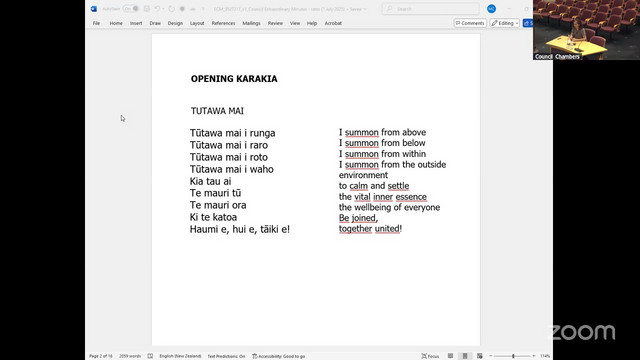Toggle Text Predictions in status bar
The image size is (640, 360).
[x=226, y=356]
